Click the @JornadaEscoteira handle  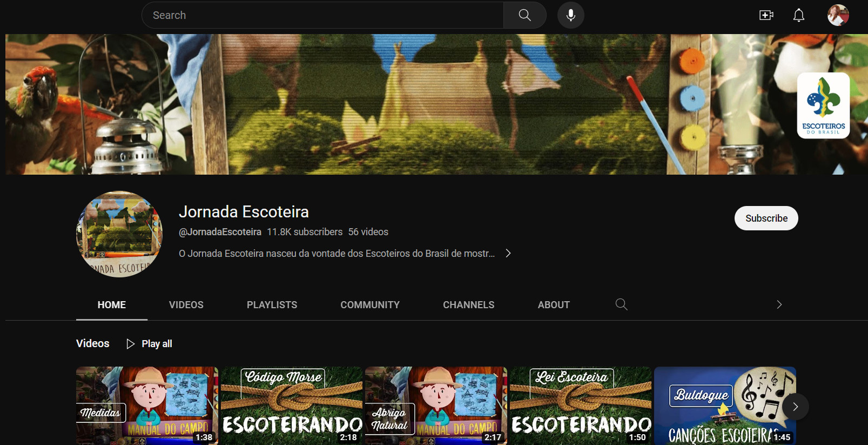(220, 232)
